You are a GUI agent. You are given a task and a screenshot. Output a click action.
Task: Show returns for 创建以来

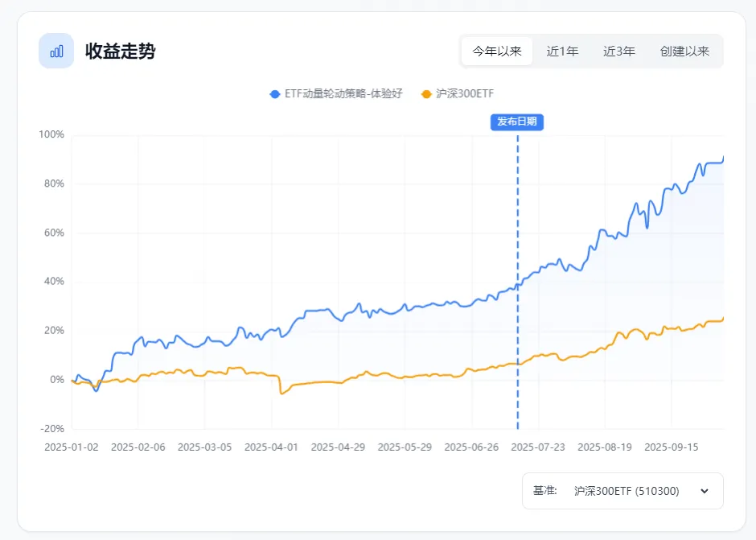[684, 52]
